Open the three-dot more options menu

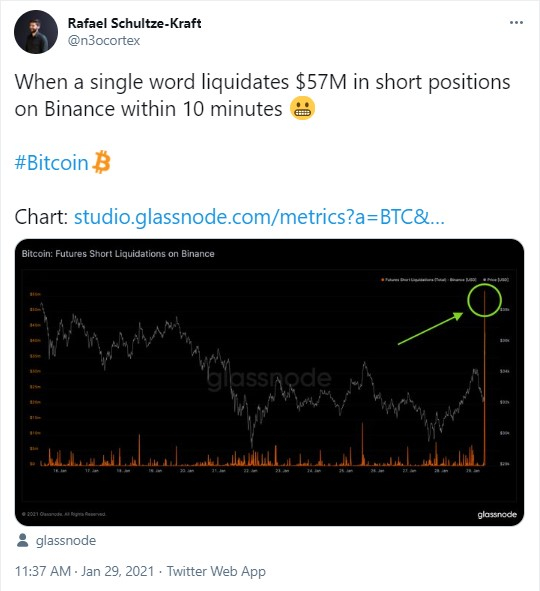[x=516, y=23]
